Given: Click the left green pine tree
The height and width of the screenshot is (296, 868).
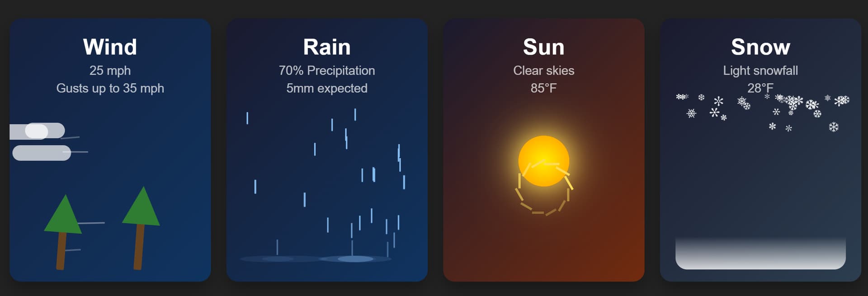Looking at the screenshot, I should click(x=63, y=232).
